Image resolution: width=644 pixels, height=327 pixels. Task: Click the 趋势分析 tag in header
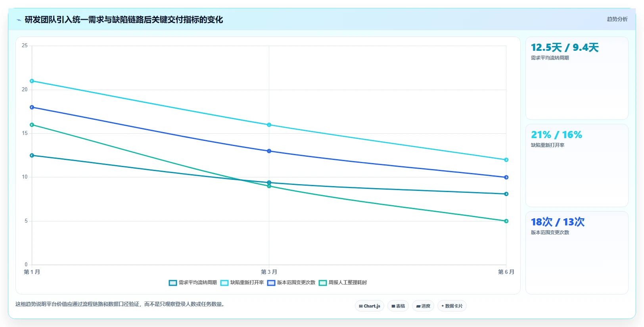pyautogui.click(x=617, y=19)
